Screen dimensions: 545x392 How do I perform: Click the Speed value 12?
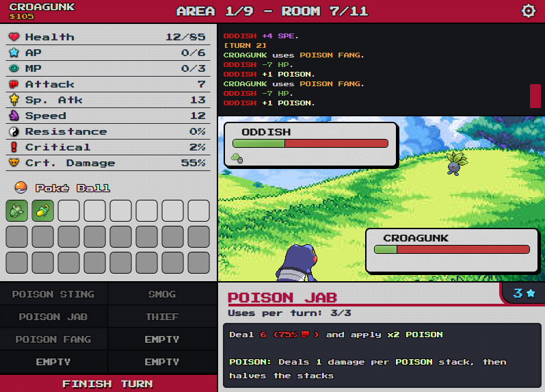(198, 116)
